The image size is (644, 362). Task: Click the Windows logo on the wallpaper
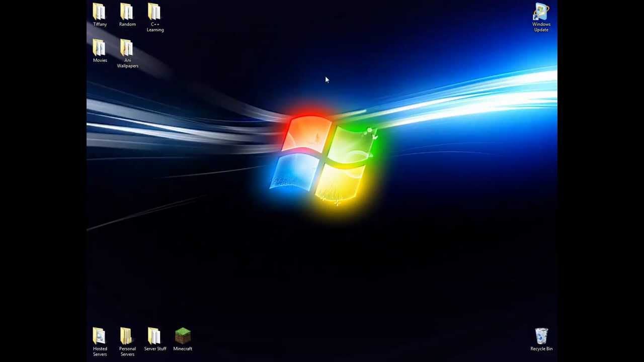[322, 158]
